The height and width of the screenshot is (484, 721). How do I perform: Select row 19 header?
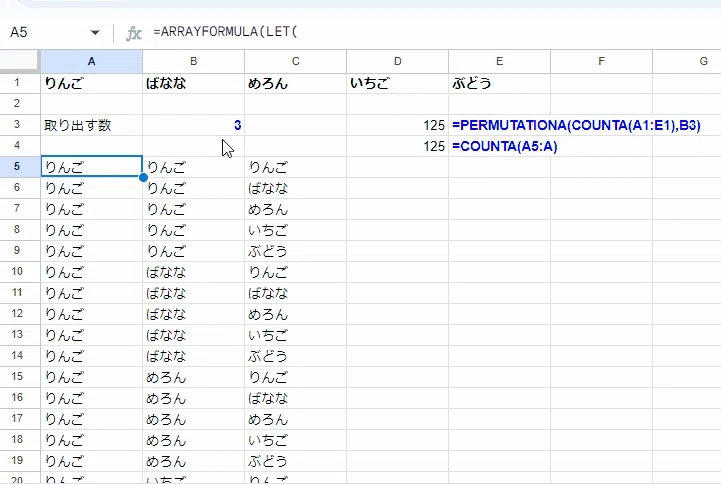click(x=17, y=461)
